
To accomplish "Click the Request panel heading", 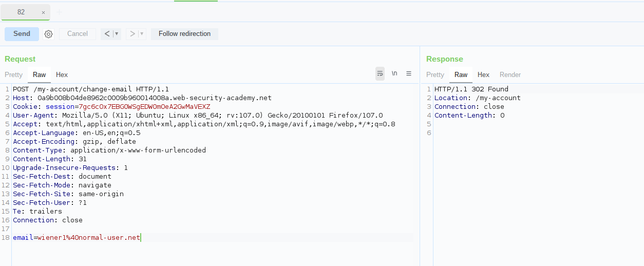I will pyautogui.click(x=20, y=59).
